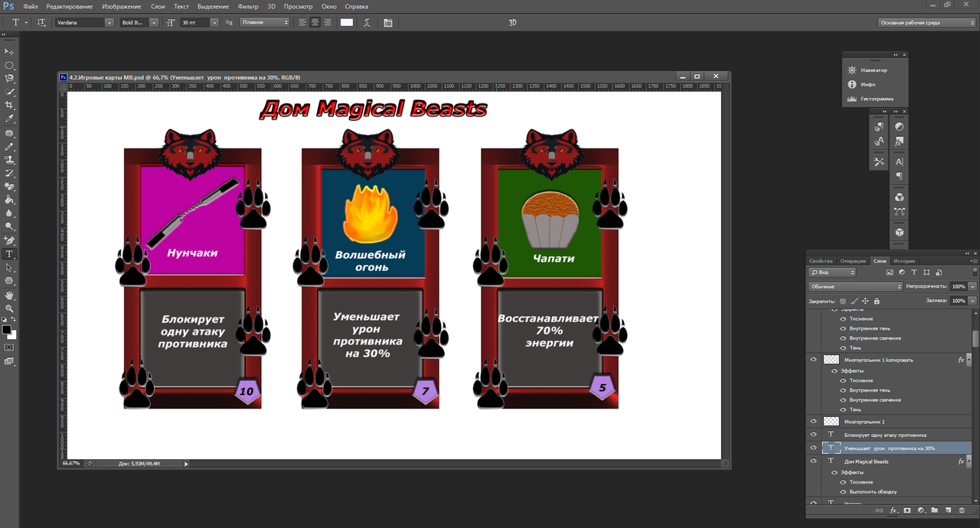The image size is (980, 528).
Task: Click the black foreground color swatch
Action: pos(7,330)
